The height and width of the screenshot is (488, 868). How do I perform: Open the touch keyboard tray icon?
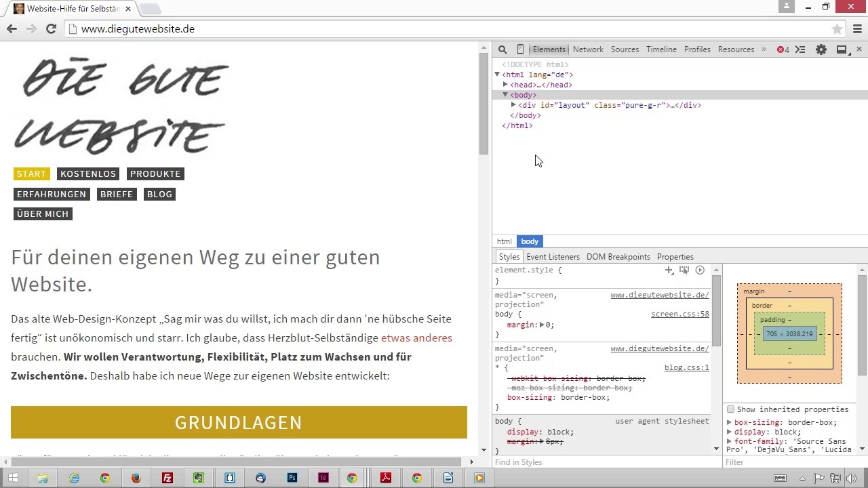point(781,478)
